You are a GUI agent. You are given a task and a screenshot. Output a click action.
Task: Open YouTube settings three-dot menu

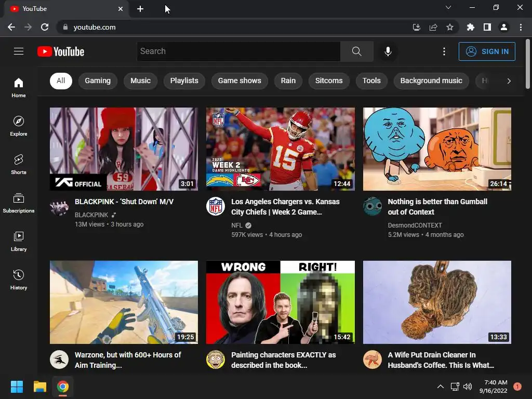[x=444, y=51]
